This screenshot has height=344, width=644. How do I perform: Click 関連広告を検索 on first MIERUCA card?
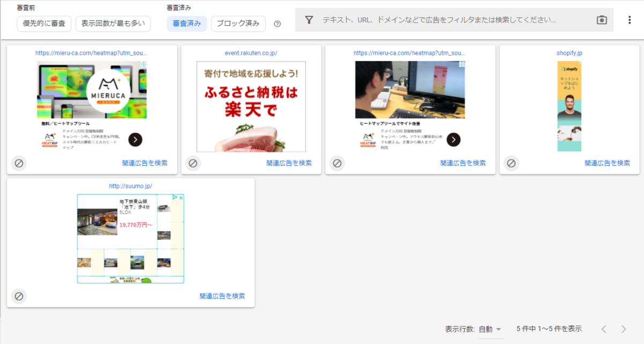click(x=145, y=163)
